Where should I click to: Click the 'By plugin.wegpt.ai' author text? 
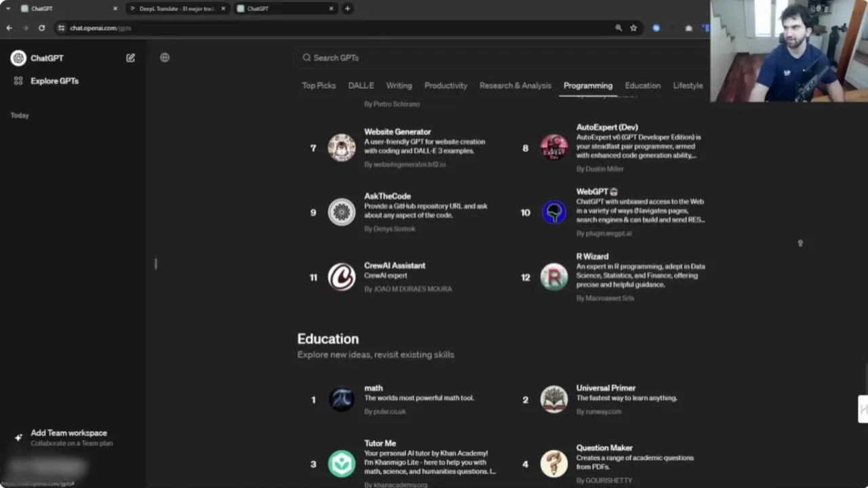click(x=604, y=233)
